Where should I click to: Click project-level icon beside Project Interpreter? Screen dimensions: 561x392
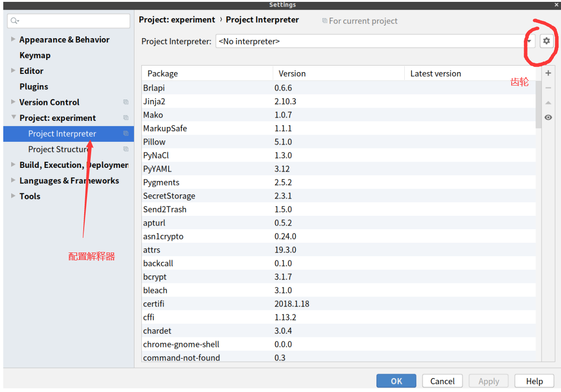(x=126, y=133)
